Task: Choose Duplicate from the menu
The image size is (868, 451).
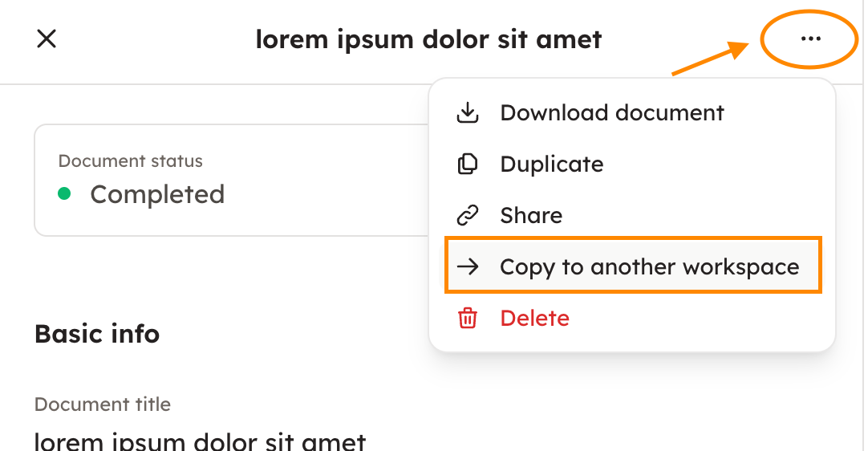Action: coord(551,165)
